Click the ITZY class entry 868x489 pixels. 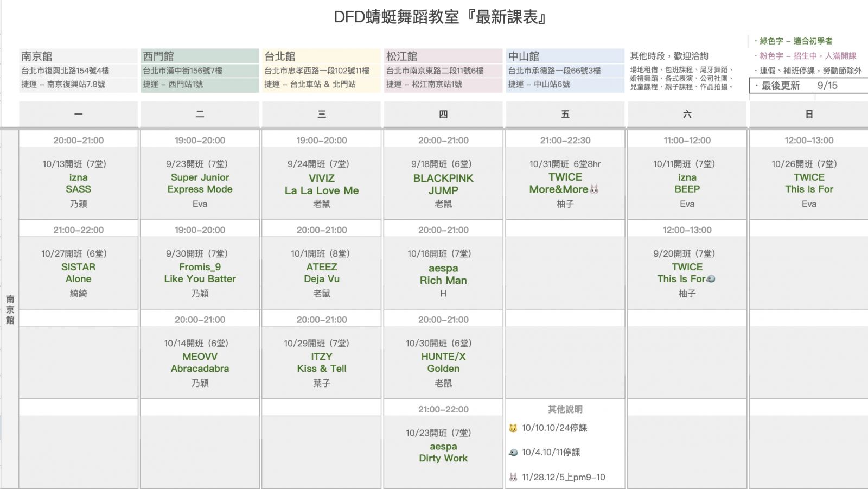point(322,357)
